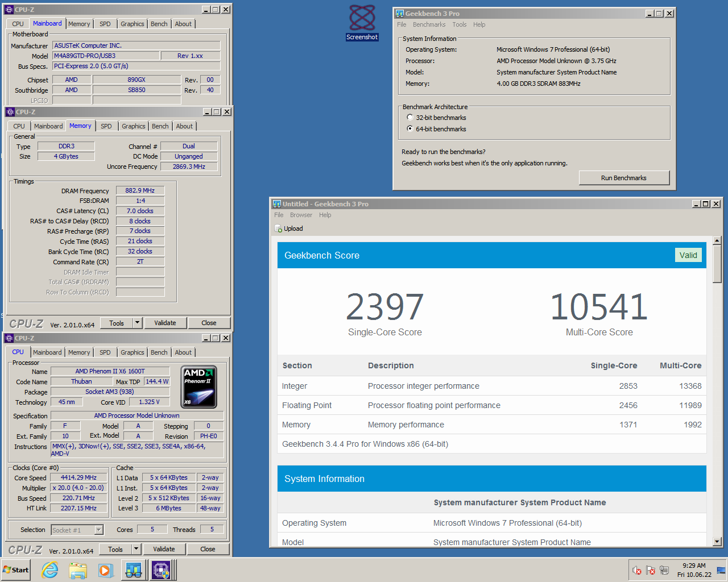The image size is (728, 582).
Task: Open Windows Media Player from the taskbar
Action: [x=106, y=570]
